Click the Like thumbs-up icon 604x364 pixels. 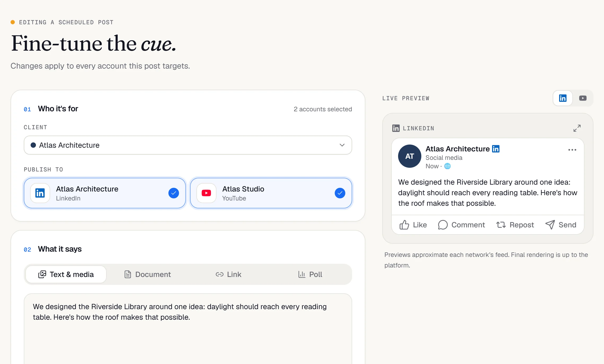pyautogui.click(x=404, y=225)
